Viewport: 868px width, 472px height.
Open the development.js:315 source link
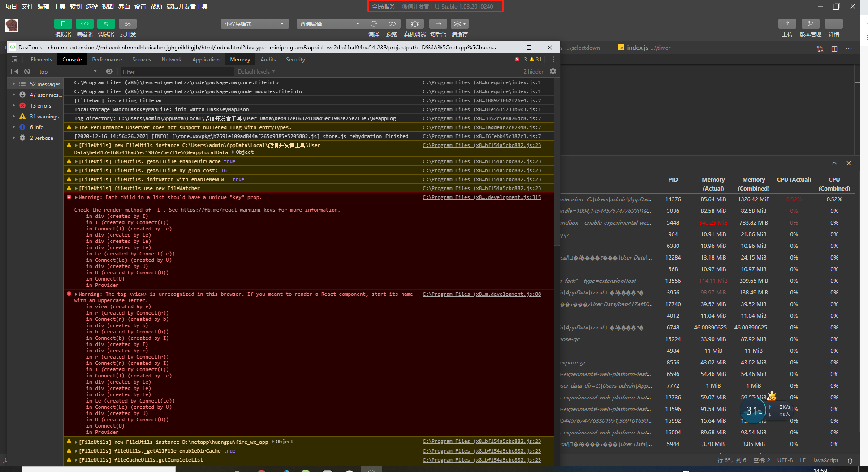pos(482,197)
